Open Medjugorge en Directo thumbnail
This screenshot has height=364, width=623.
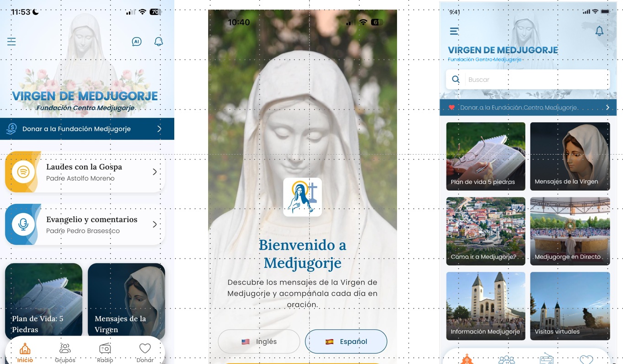click(x=570, y=231)
